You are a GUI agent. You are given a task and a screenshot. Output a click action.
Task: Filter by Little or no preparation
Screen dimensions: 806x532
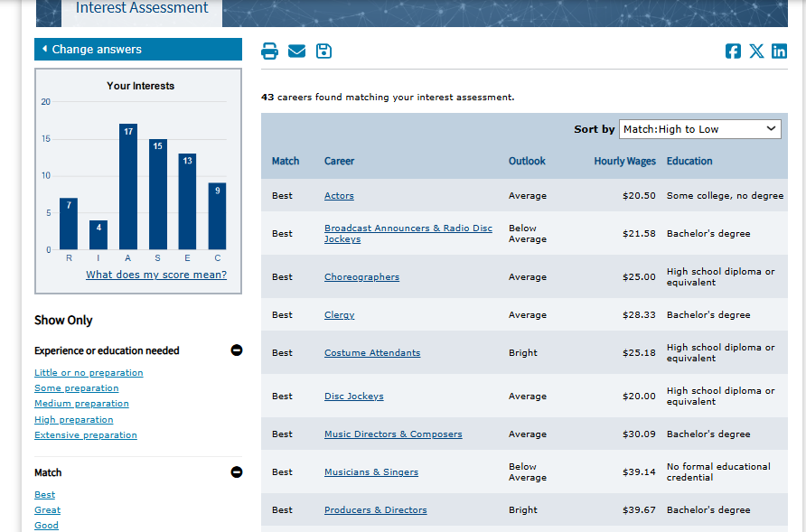pos(89,373)
